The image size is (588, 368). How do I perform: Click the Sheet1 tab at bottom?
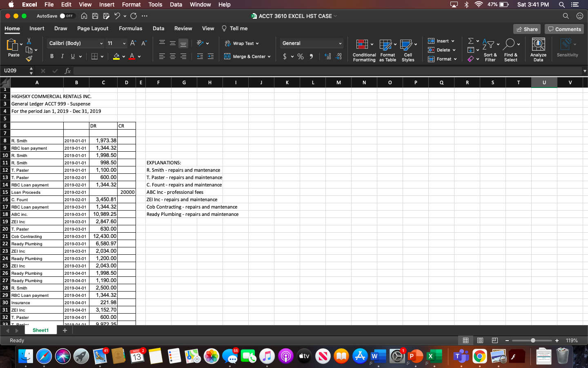tap(40, 330)
